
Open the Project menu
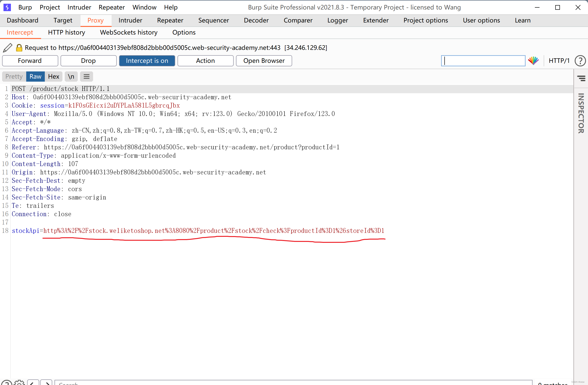tap(50, 7)
